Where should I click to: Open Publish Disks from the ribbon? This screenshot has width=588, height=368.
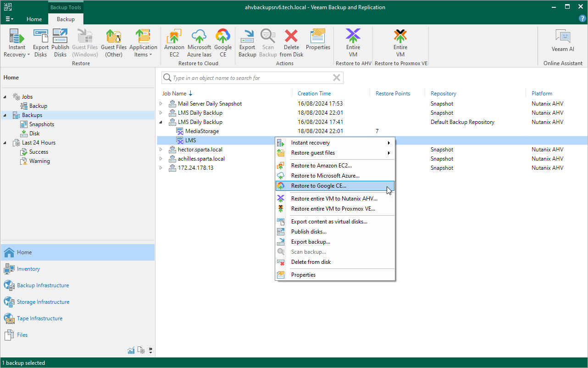60,44
